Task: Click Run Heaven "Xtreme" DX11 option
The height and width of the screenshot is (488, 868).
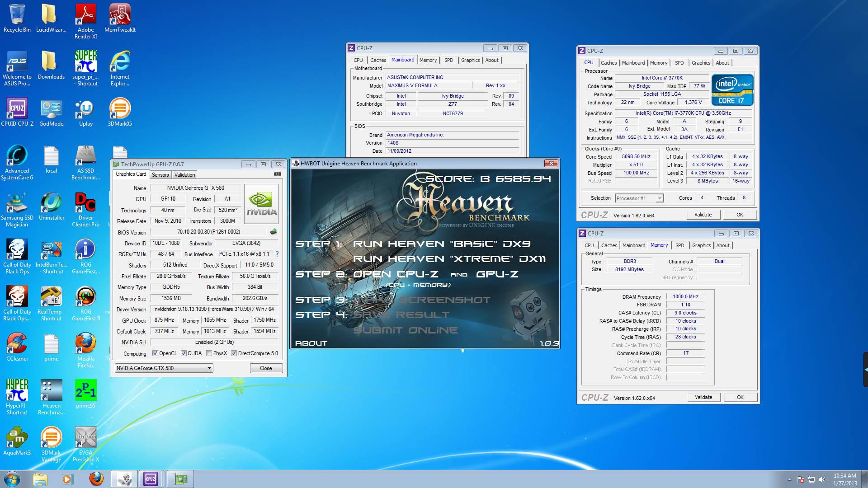Action: pos(449,259)
